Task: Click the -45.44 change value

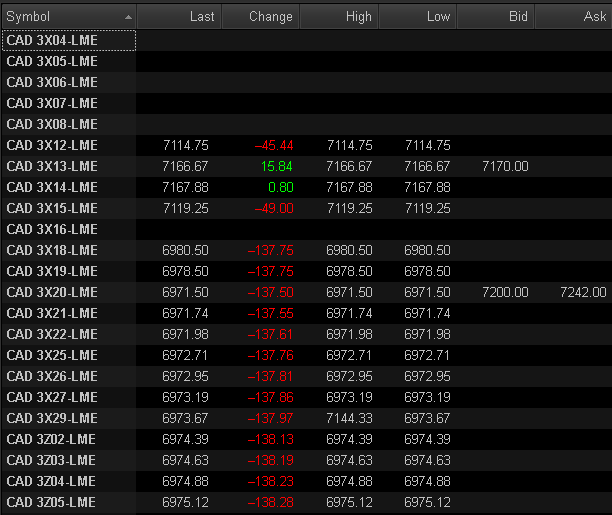Action: (x=274, y=145)
